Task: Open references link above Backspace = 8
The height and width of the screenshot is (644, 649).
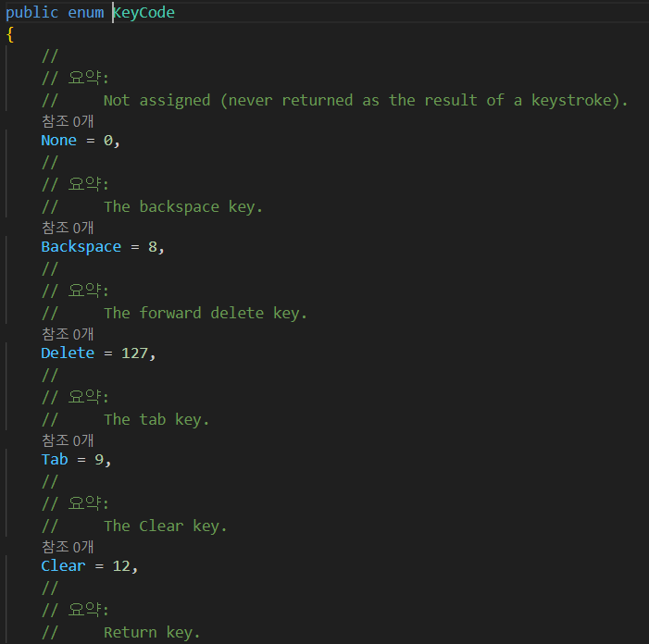Action: [68, 228]
